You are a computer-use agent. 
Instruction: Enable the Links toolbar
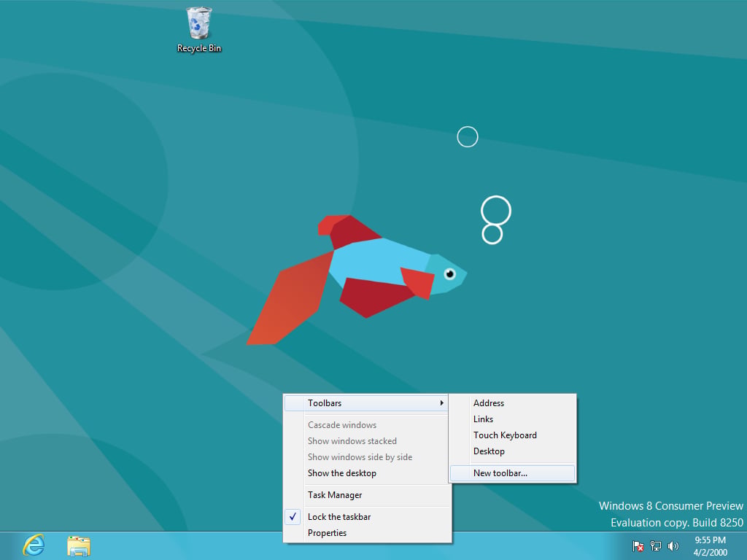click(512, 419)
